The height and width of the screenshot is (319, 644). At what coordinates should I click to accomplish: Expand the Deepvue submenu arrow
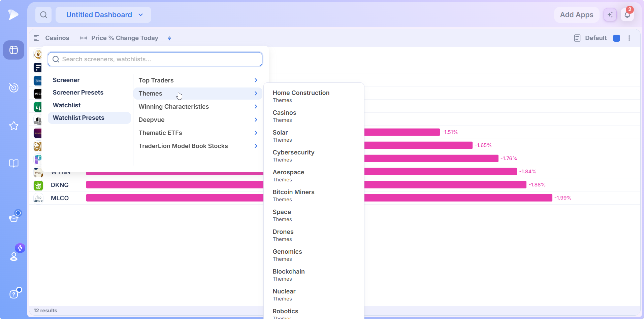tap(256, 120)
